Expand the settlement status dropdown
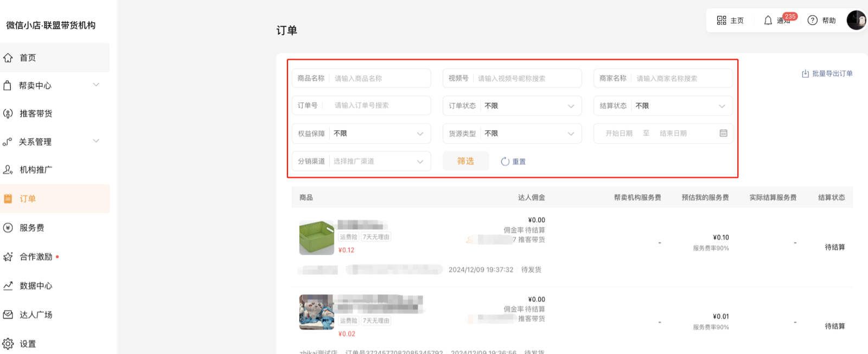868x354 pixels. pos(663,106)
